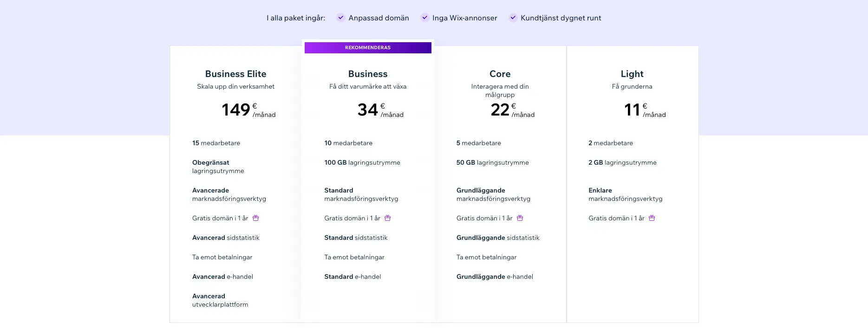Image resolution: width=868 pixels, height=328 pixels.
Task: Select the Business Elite plan title
Action: click(236, 74)
